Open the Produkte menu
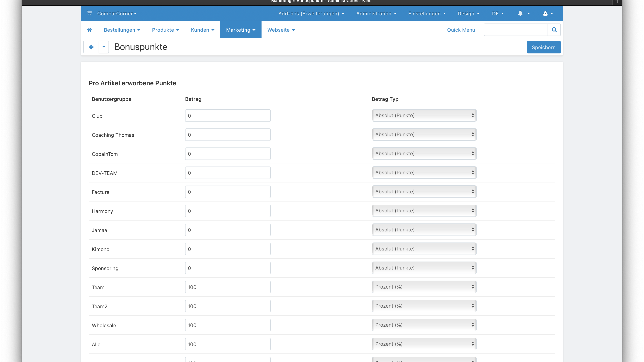Image resolution: width=644 pixels, height=362 pixels. pyautogui.click(x=165, y=30)
